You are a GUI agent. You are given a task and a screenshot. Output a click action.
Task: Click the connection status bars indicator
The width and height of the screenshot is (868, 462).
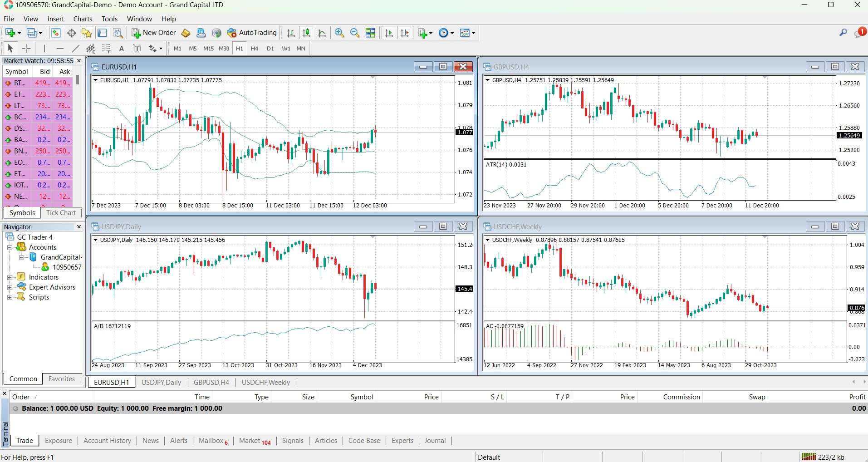click(809, 457)
